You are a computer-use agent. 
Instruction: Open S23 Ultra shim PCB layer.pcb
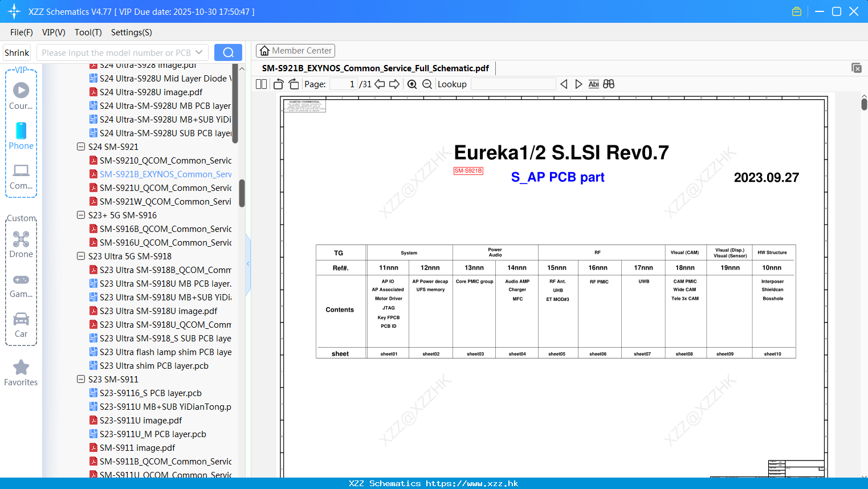(149, 365)
